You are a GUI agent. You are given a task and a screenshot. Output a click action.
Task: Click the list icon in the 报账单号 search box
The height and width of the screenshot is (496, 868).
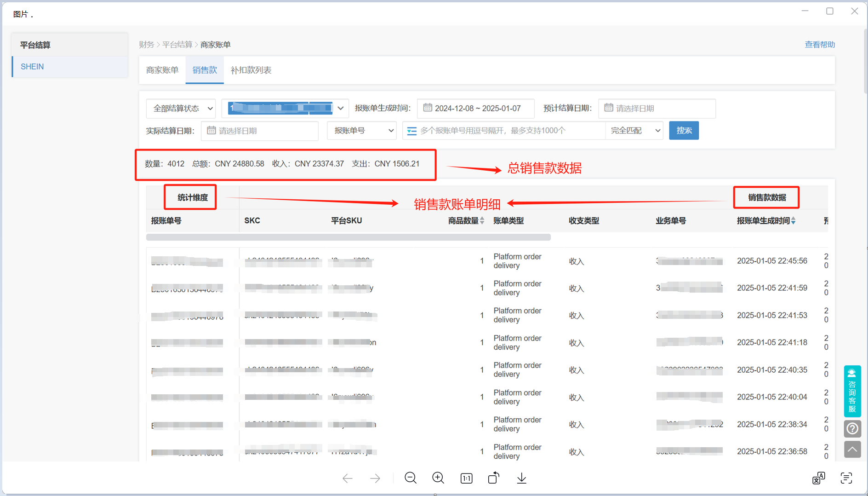coord(412,131)
